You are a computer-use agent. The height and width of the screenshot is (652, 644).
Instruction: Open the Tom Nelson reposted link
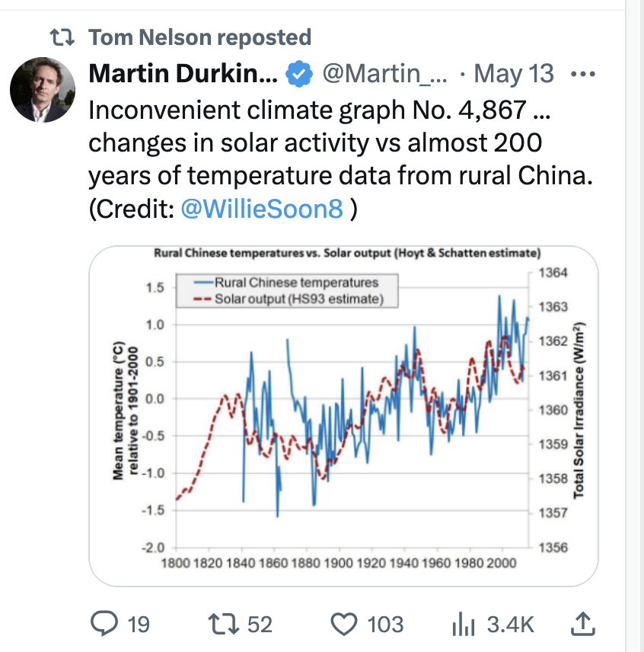pos(200,37)
